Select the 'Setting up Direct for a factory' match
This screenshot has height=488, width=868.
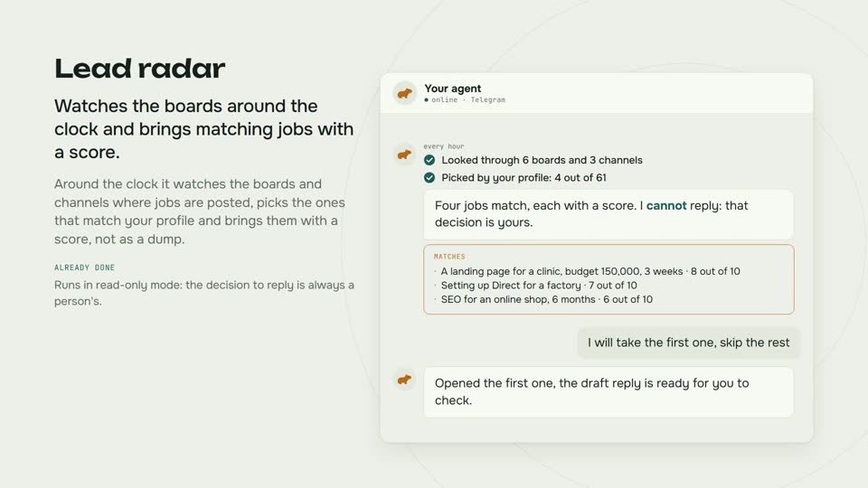tap(539, 286)
